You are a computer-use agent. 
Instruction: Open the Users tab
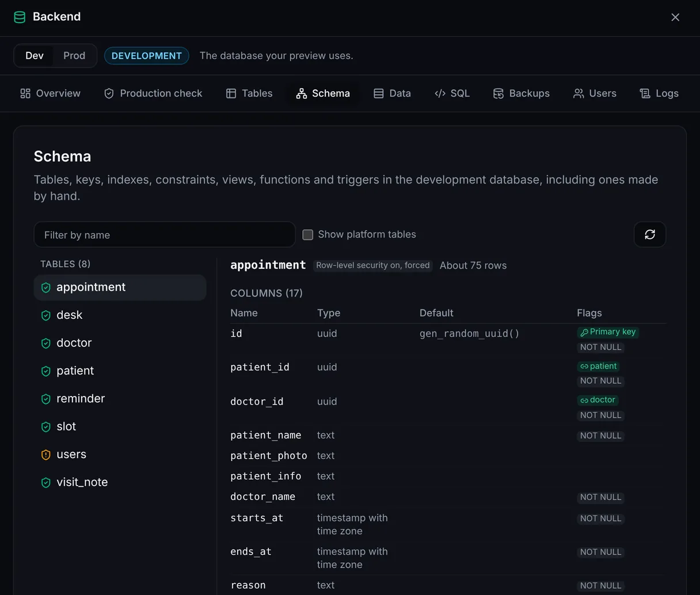[595, 93]
